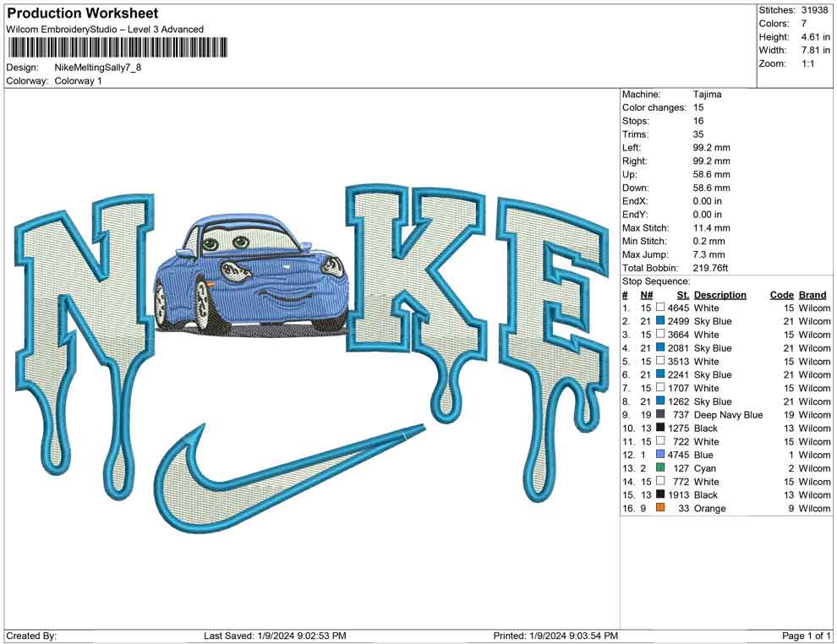
Task: Open the design name NikeMeltingSally7_8
Action: click(x=98, y=67)
